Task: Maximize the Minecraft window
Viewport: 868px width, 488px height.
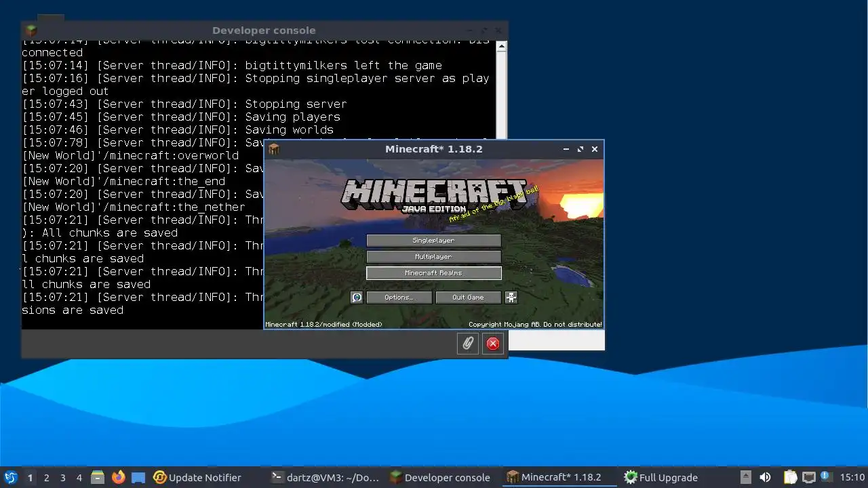Action: click(x=580, y=149)
